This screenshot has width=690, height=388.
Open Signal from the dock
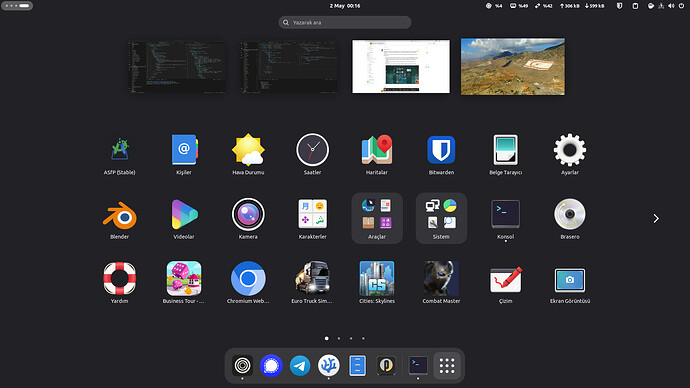coord(271,366)
